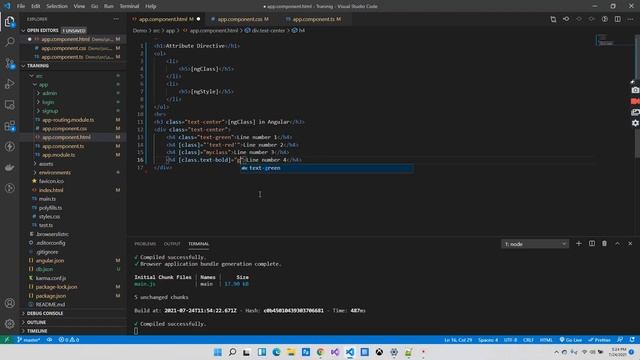The image size is (640, 360).
Task: Open Explorer More Actions ellipsis
Action: pos(116,19)
